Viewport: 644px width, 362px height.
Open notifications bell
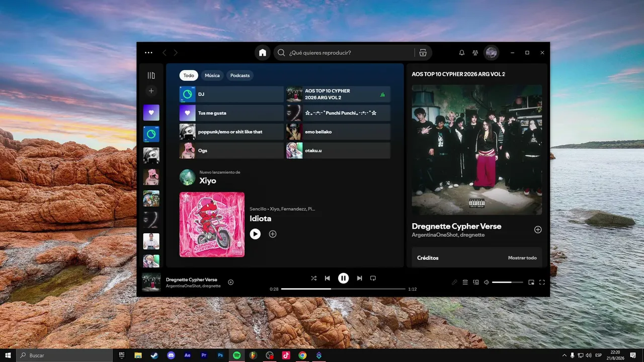462,53
